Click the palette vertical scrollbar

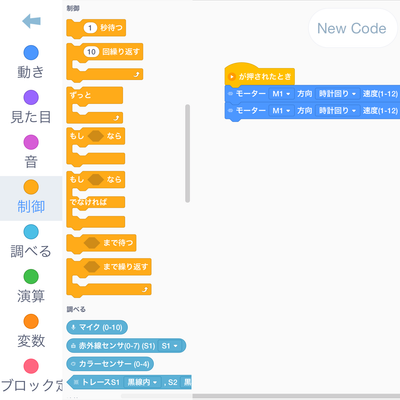click(x=187, y=153)
